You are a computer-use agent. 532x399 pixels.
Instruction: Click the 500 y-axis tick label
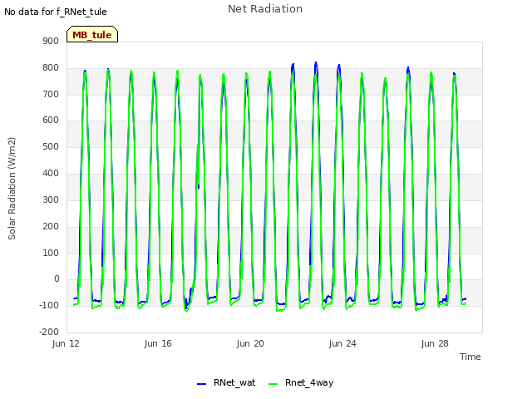coord(51,146)
